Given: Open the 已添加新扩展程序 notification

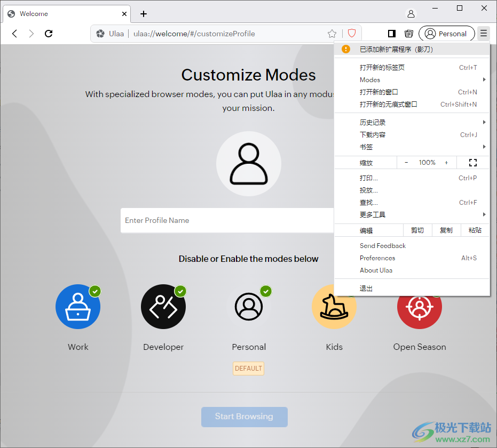Looking at the screenshot, I should (412, 49).
